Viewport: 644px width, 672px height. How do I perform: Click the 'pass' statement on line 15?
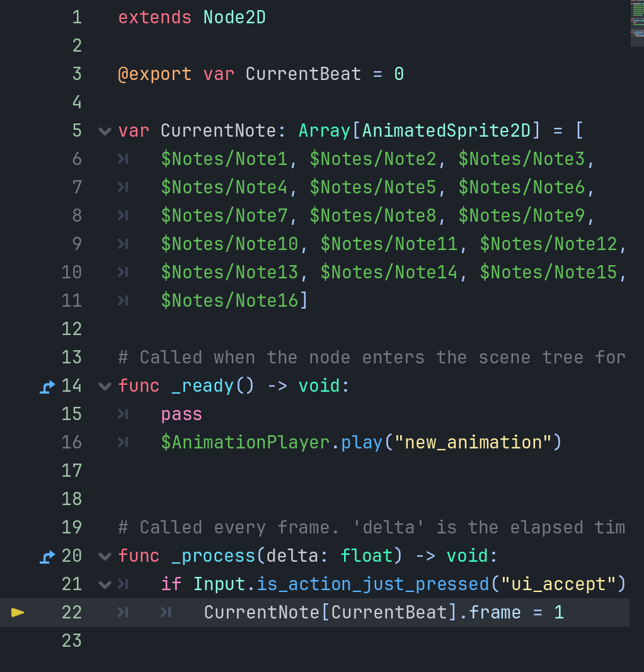(x=181, y=414)
